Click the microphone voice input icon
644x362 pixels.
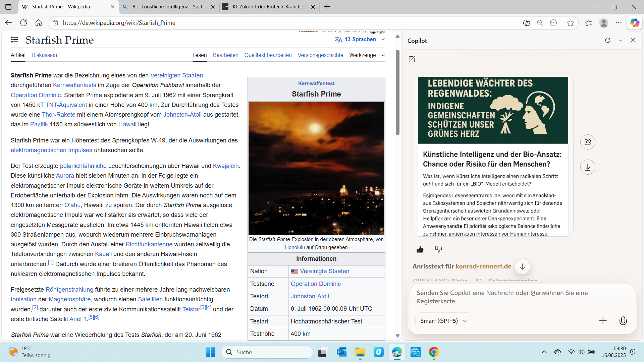coord(623,321)
